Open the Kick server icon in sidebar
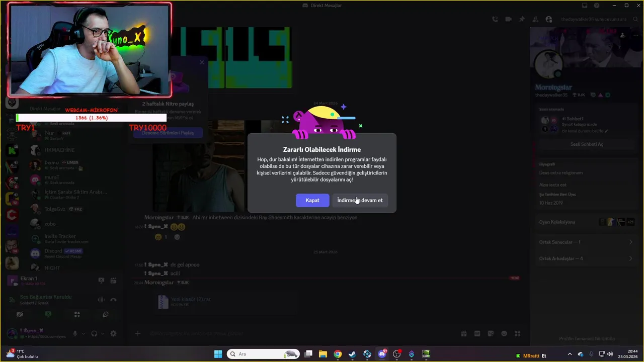This screenshot has height=362, width=644. click(x=12, y=150)
